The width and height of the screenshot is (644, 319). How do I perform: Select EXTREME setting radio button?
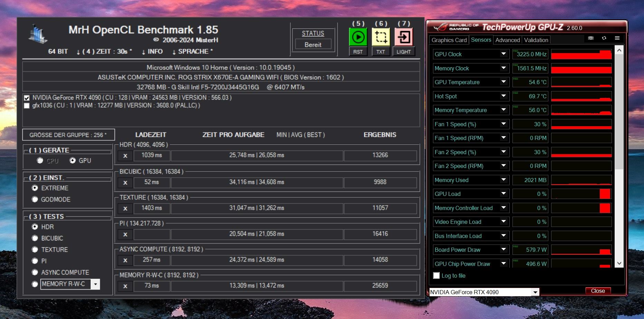35,188
